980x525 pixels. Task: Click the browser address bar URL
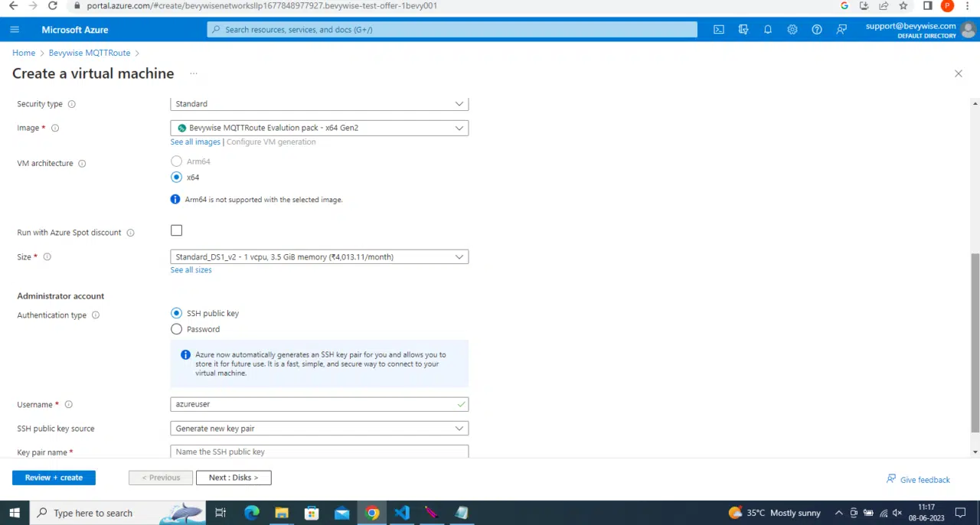(262, 5)
